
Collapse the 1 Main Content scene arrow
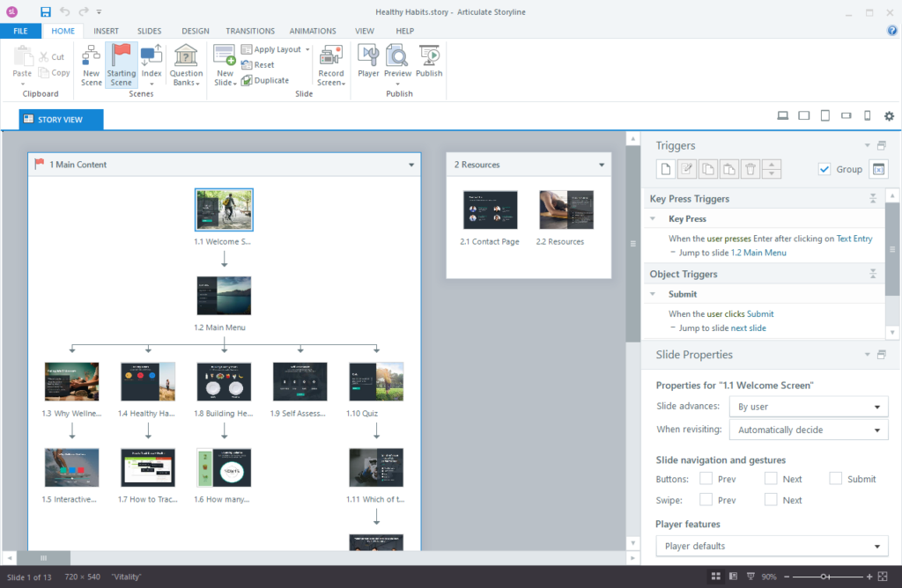click(x=411, y=165)
